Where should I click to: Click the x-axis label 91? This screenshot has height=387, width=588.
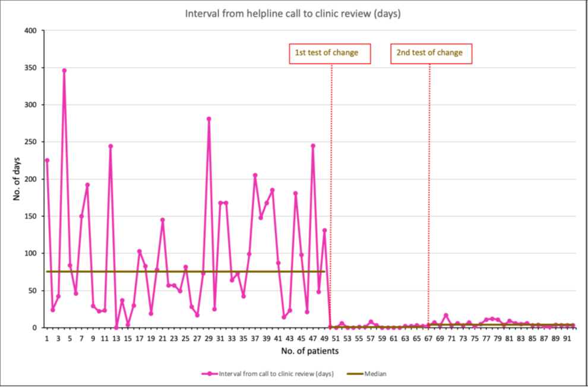pyautogui.click(x=567, y=338)
